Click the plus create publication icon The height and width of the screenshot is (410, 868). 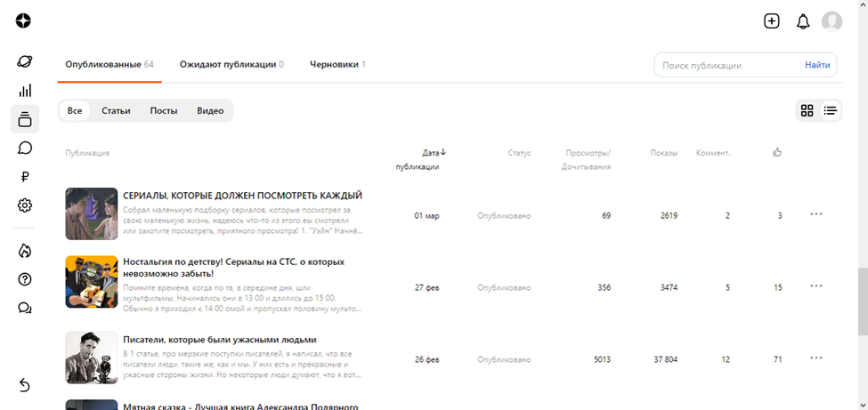[x=772, y=21]
